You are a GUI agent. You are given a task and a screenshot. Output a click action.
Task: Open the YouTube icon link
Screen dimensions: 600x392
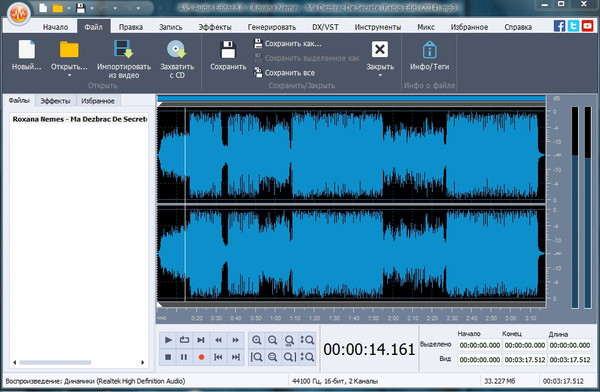click(587, 26)
